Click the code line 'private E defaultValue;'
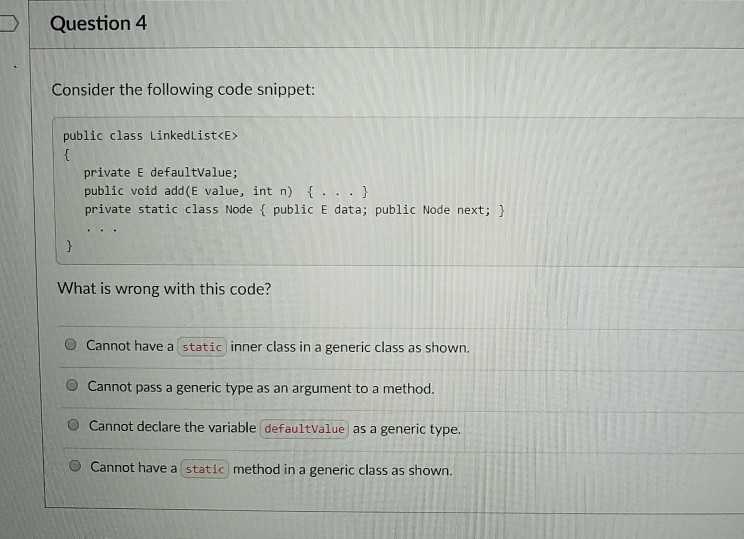The height and width of the screenshot is (539, 744). coord(161,172)
